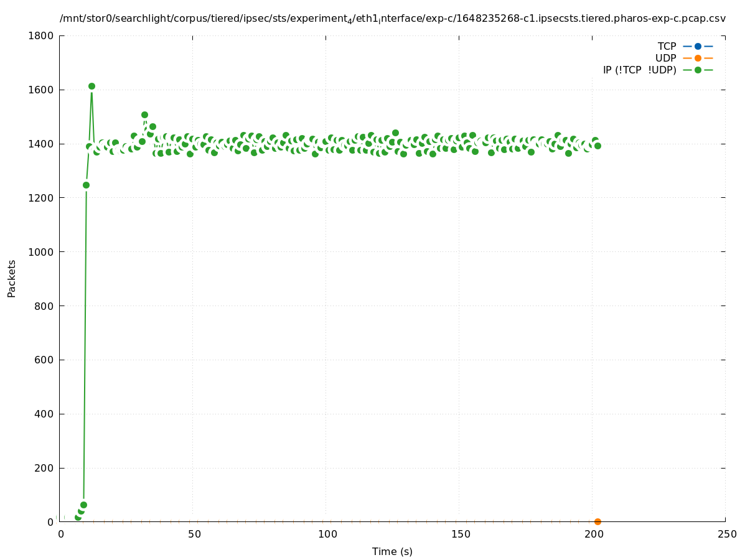Click the 1800 tick label on the y-axis
This screenshot has width=745, height=560.
click(x=41, y=35)
